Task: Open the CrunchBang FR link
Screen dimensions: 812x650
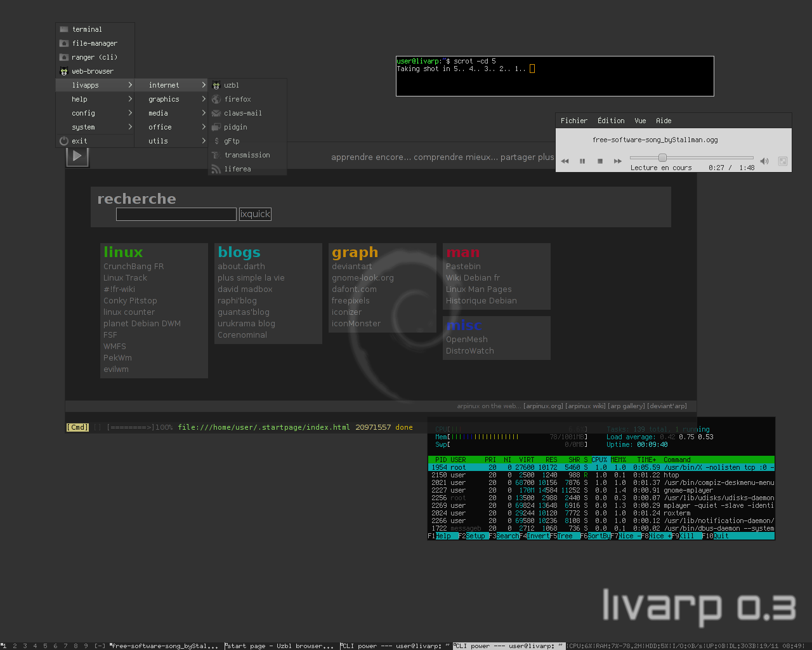Action: [134, 267]
